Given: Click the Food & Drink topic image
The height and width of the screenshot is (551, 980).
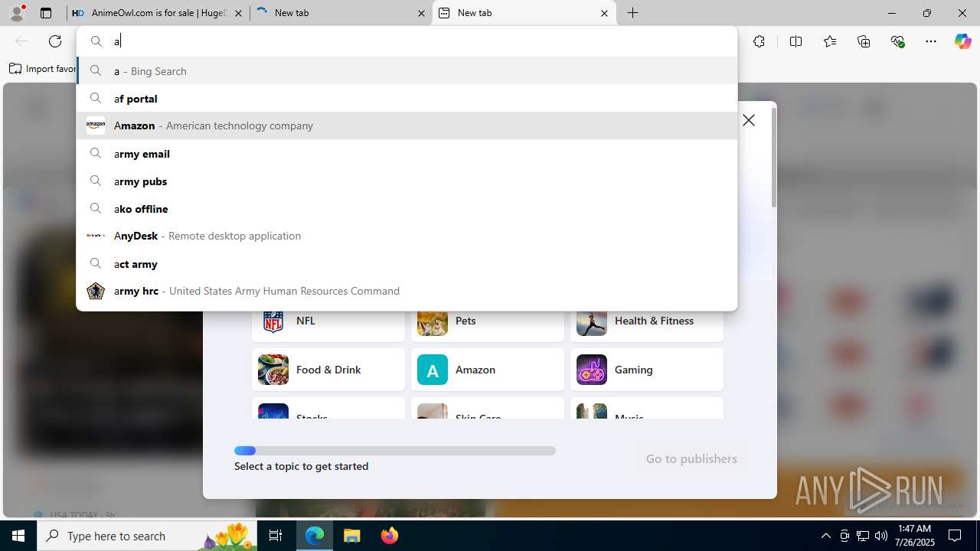Looking at the screenshot, I should pos(273,370).
